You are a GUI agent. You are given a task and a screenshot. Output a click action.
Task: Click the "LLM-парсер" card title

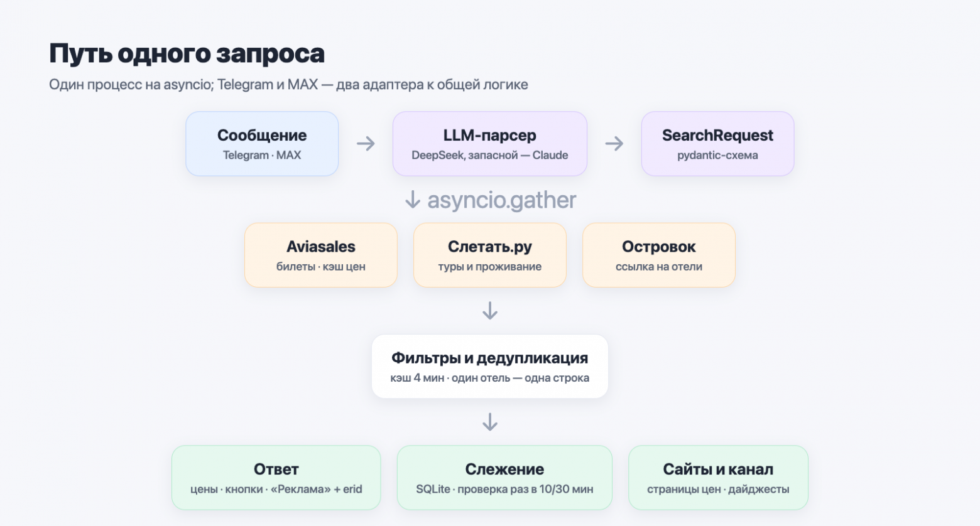pos(490,135)
